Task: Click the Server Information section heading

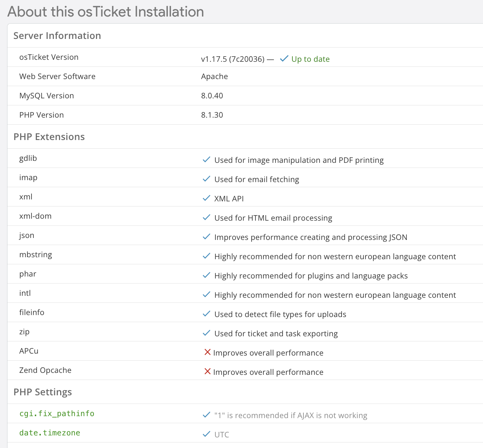Action: [57, 36]
